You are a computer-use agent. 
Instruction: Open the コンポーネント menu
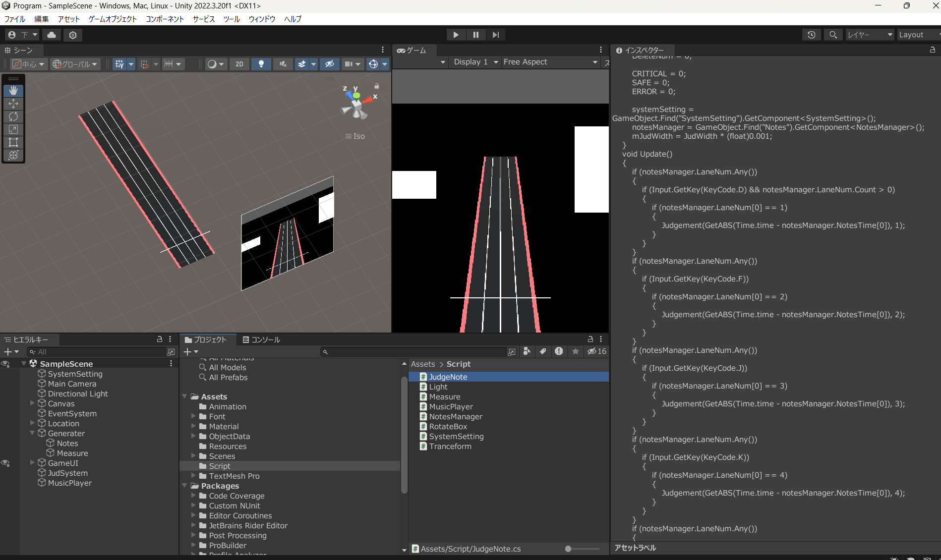165,19
